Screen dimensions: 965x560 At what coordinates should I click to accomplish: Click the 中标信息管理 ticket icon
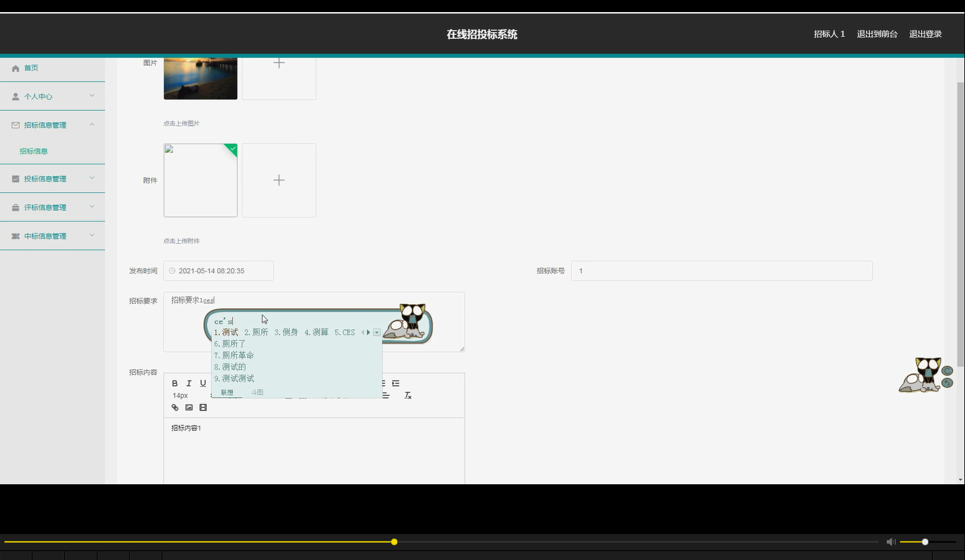click(x=16, y=236)
